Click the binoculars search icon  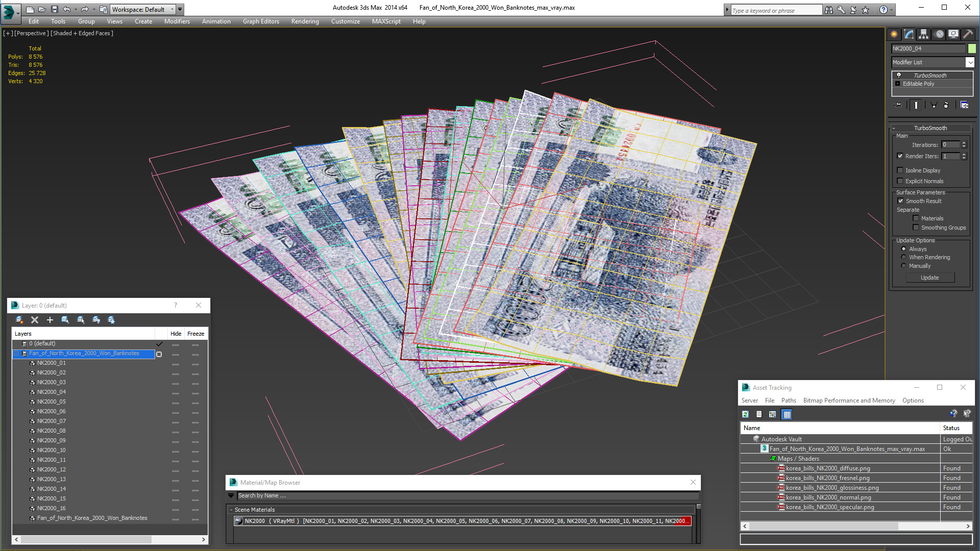[x=828, y=10]
